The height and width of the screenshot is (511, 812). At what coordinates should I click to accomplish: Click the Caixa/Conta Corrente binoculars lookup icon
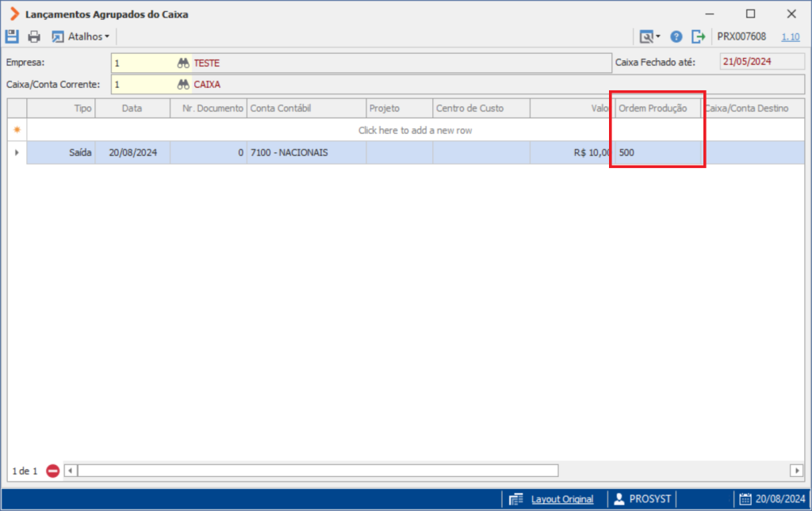[x=183, y=84]
